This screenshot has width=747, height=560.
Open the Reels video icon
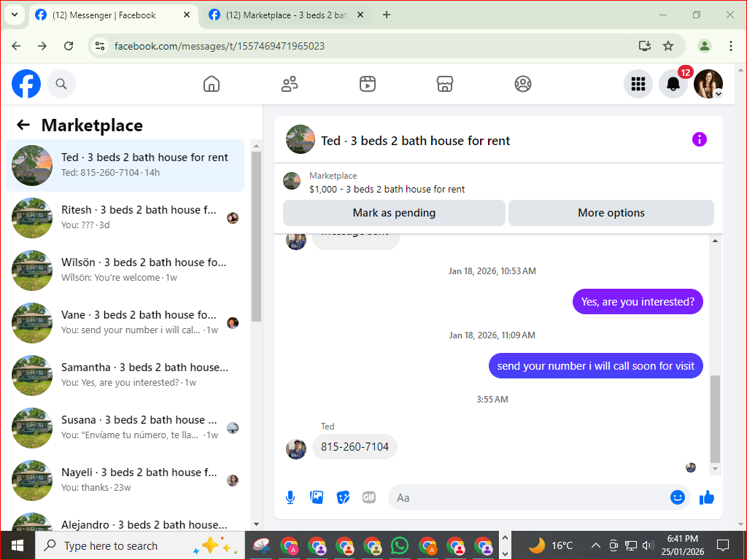pyautogui.click(x=368, y=84)
